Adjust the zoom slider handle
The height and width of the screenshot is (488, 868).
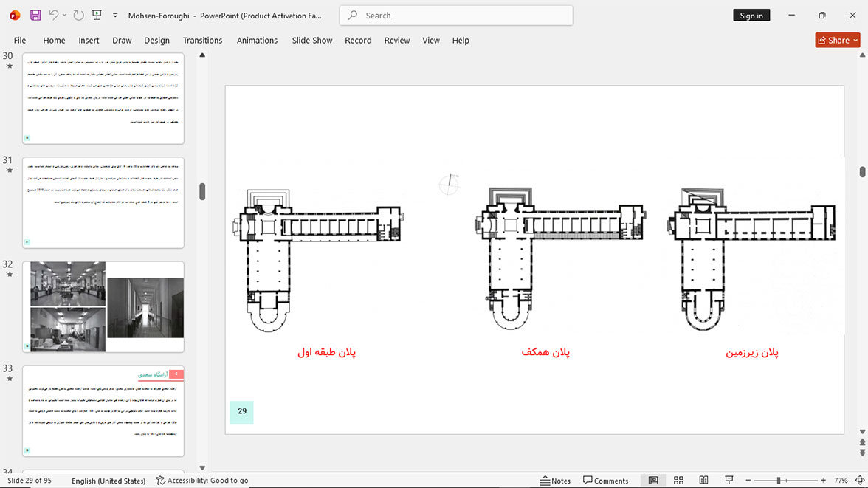[778, 480]
